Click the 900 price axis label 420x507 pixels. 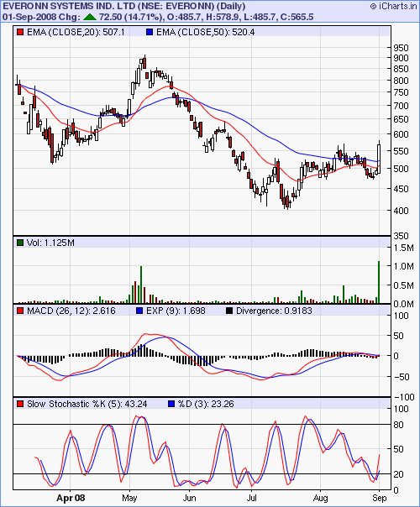point(401,58)
